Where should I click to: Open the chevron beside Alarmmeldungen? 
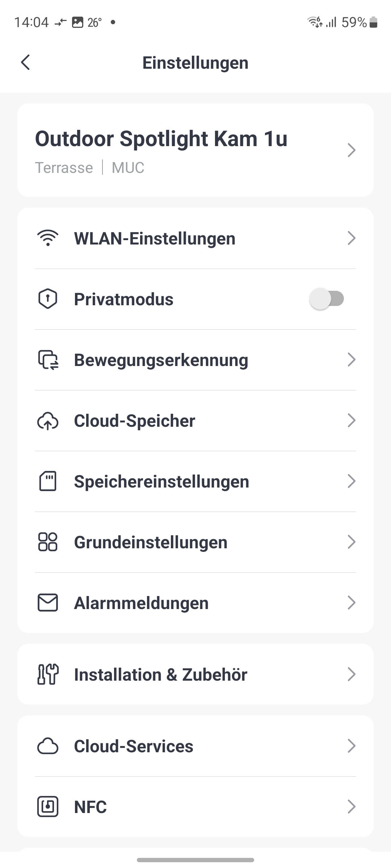[351, 603]
